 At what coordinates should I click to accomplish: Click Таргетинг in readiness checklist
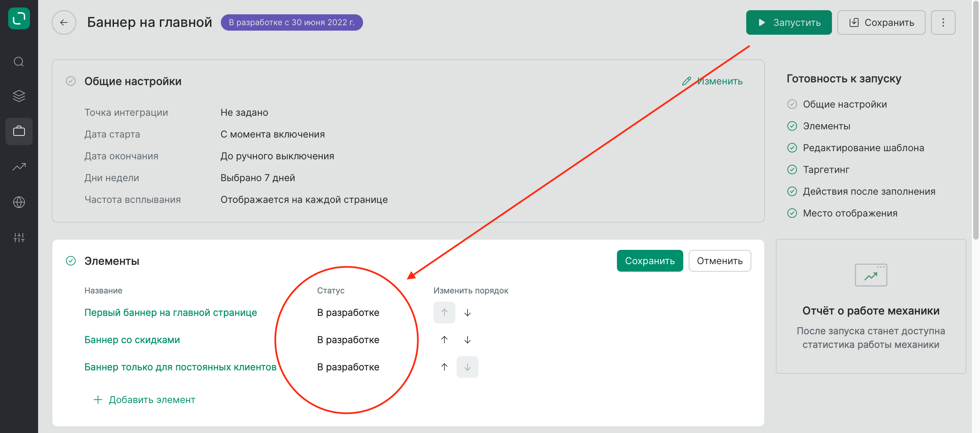tap(826, 170)
